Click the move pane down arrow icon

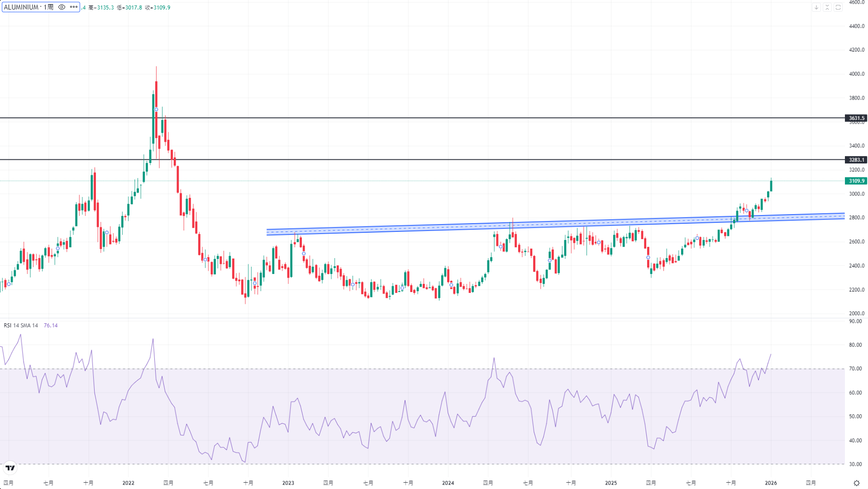(x=816, y=7)
